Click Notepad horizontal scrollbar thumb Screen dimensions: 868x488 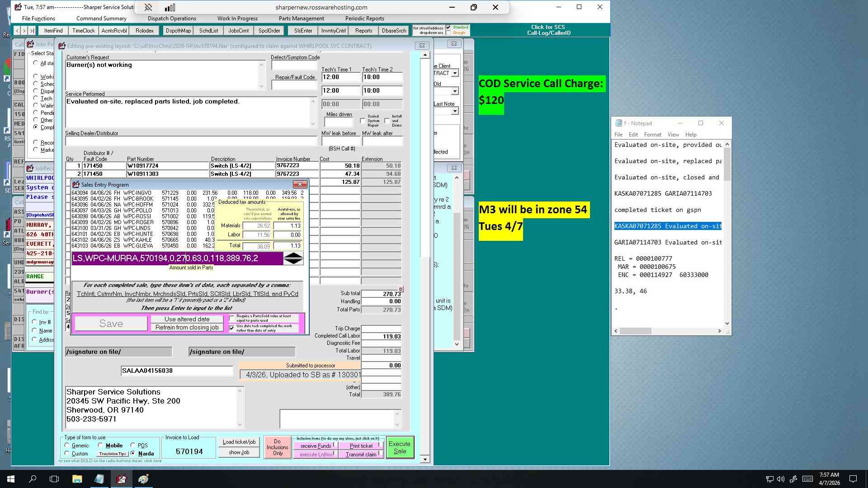tap(635, 331)
